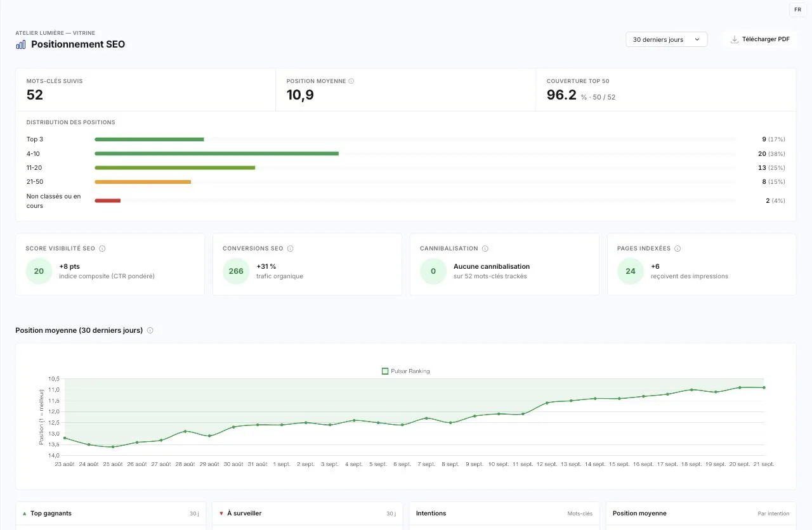Click the green Top 3 distribution bar
Screen dimensions: 812x530
[149, 139]
